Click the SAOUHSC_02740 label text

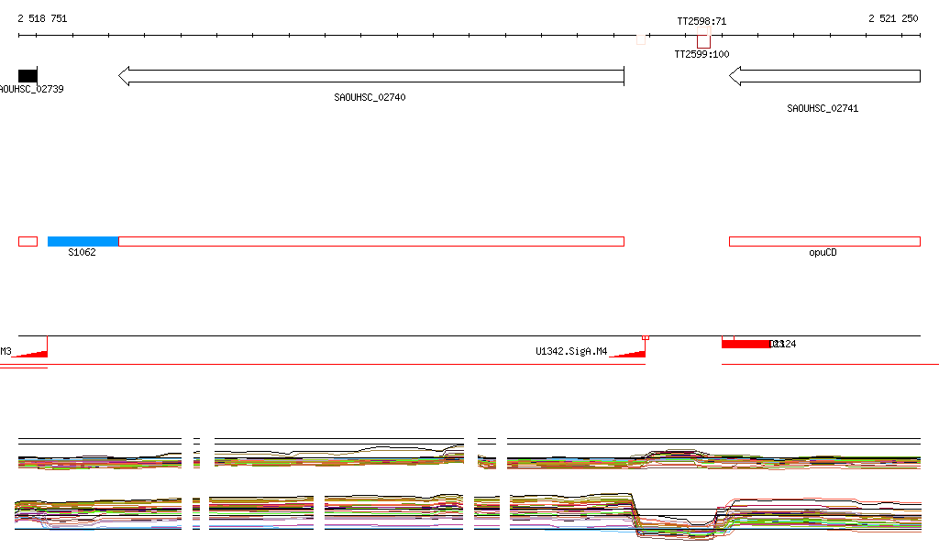click(x=370, y=97)
